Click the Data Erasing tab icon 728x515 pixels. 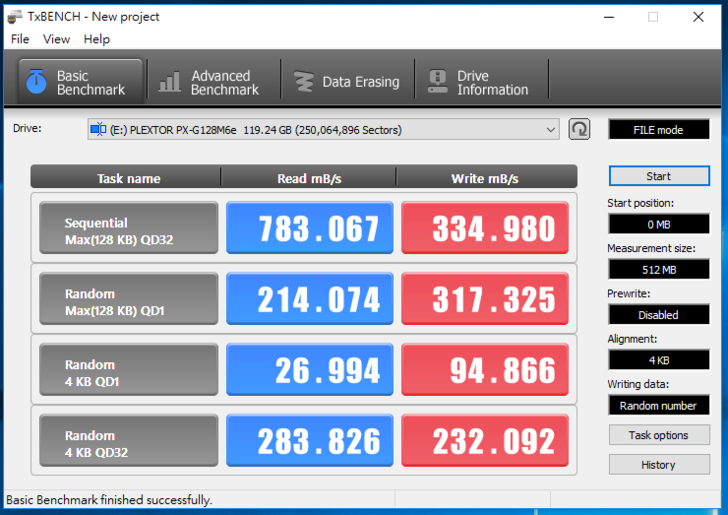point(301,82)
